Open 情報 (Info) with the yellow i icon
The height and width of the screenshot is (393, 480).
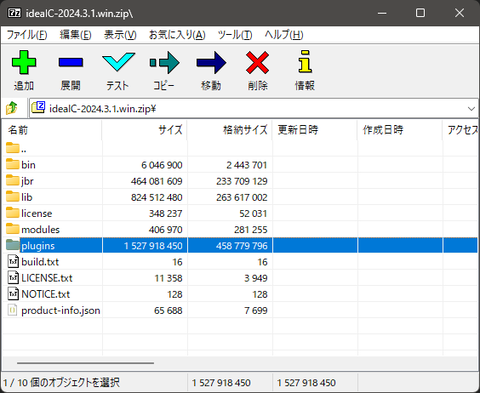pos(305,61)
